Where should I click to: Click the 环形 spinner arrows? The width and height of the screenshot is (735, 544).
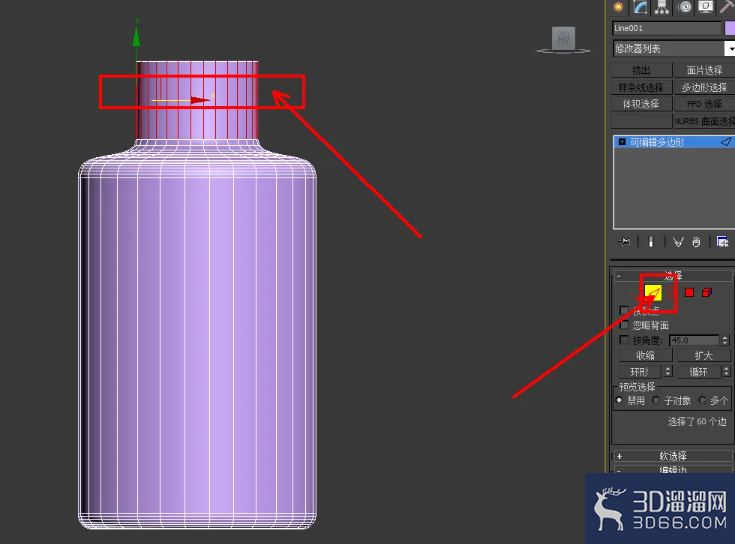click(x=668, y=372)
